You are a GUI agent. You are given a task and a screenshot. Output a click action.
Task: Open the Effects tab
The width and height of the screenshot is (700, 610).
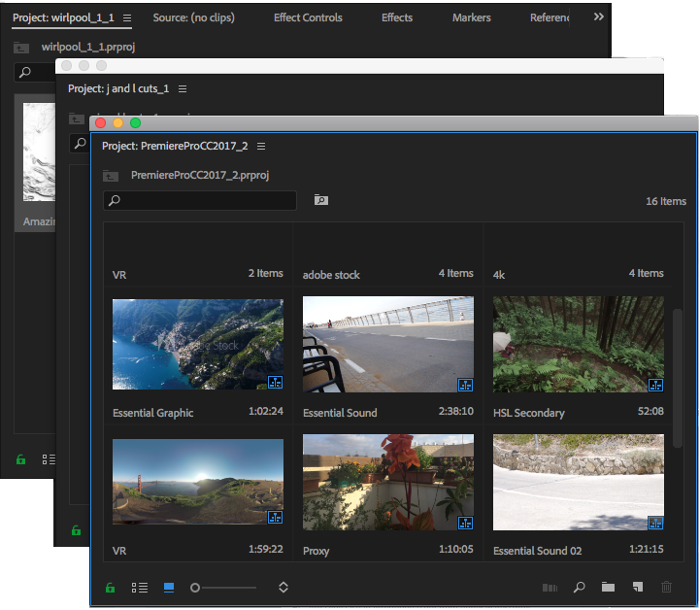[x=397, y=17]
